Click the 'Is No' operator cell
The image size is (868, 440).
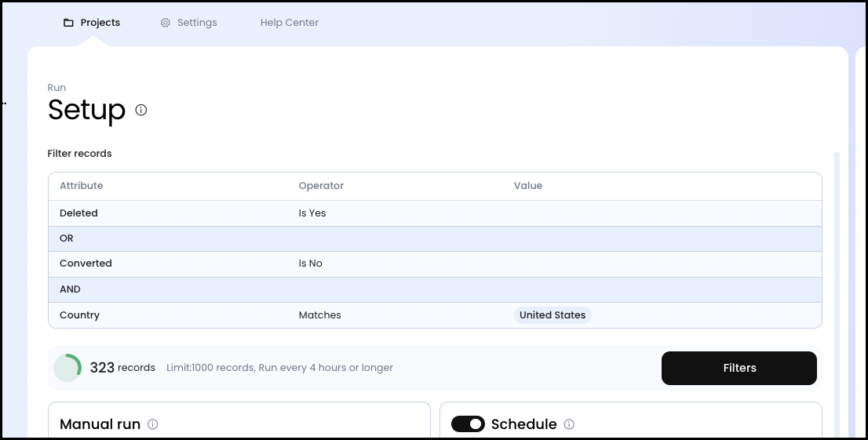tap(311, 264)
